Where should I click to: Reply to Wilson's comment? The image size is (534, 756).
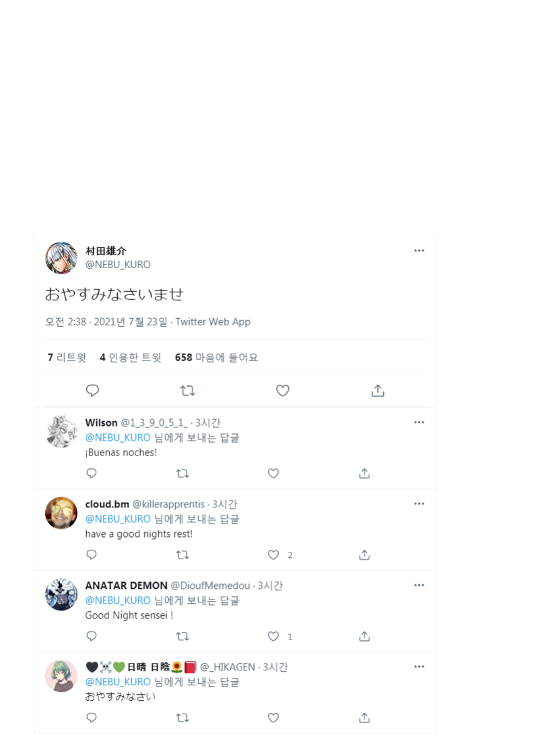92,474
